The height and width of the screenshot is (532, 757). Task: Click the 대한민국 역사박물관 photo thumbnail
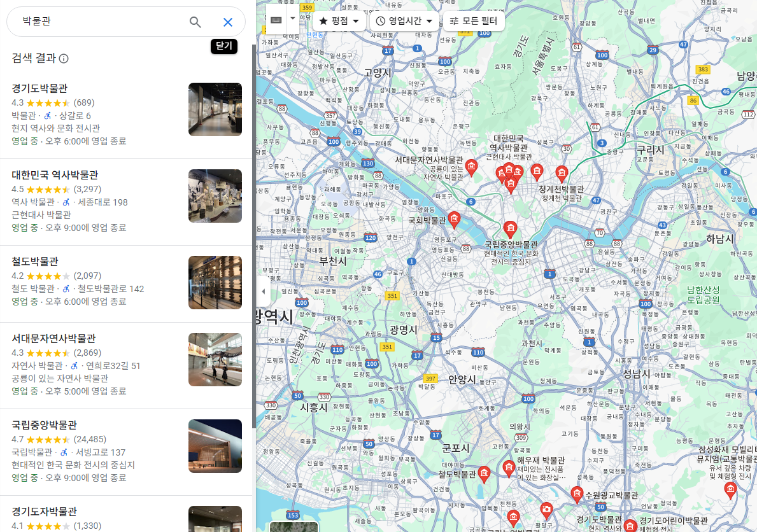coord(215,195)
